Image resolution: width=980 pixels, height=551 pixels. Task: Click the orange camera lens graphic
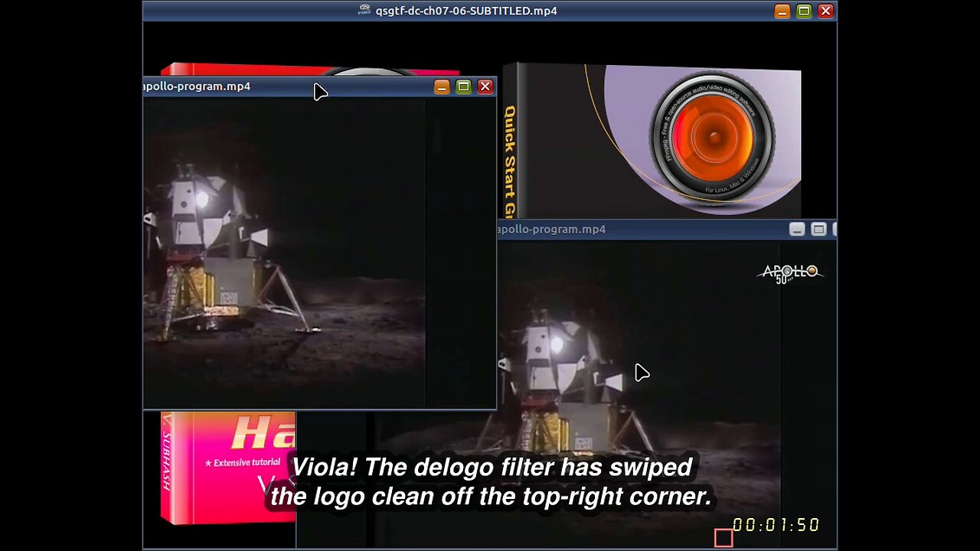coord(714,138)
